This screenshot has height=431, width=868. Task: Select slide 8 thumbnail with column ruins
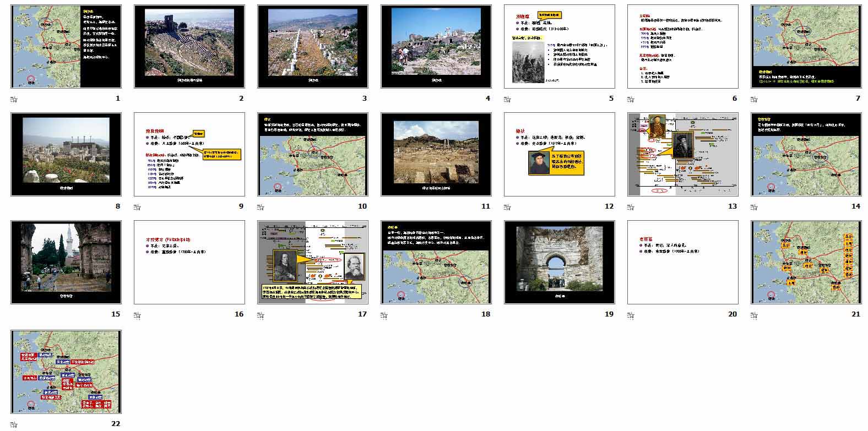[66, 154]
